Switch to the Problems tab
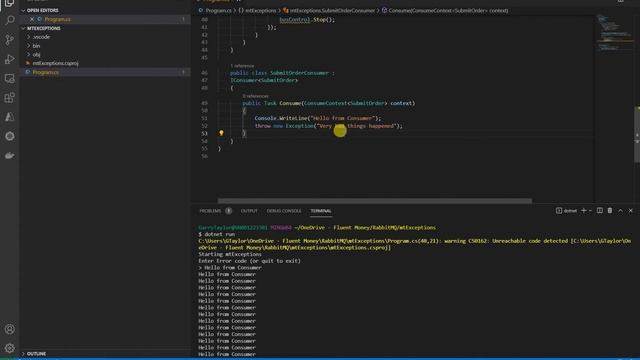The width and height of the screenshot is (640, 360). tap(210, 211)
